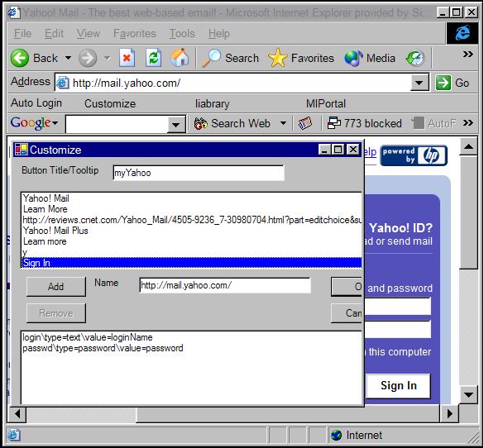Click the AutoFill icon

pos(419,123)
